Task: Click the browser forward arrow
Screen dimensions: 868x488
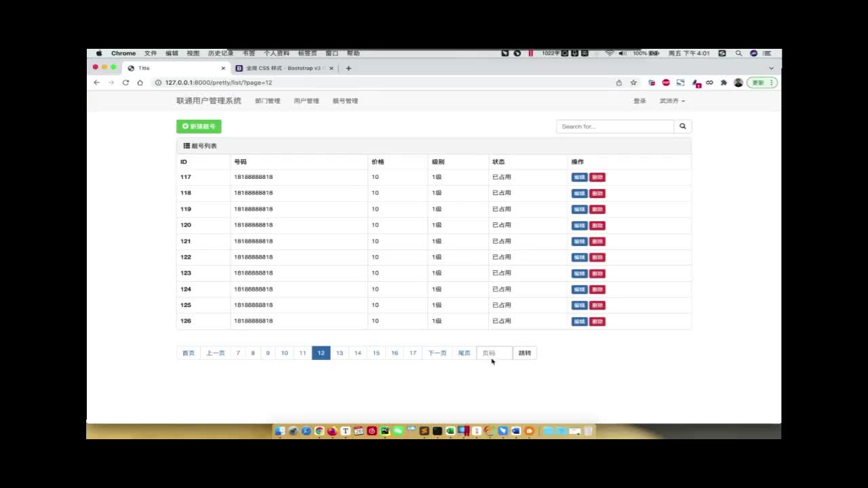Action: (x=111, y=83)
